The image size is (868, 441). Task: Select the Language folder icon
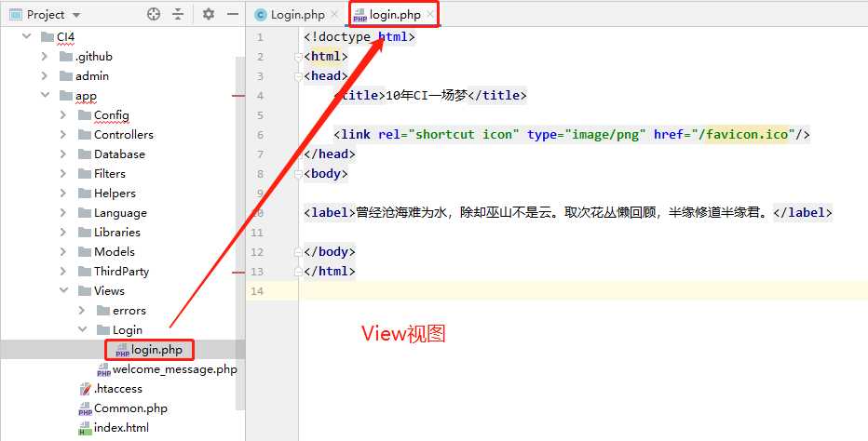pyautogui.click(x=85, y=212)
